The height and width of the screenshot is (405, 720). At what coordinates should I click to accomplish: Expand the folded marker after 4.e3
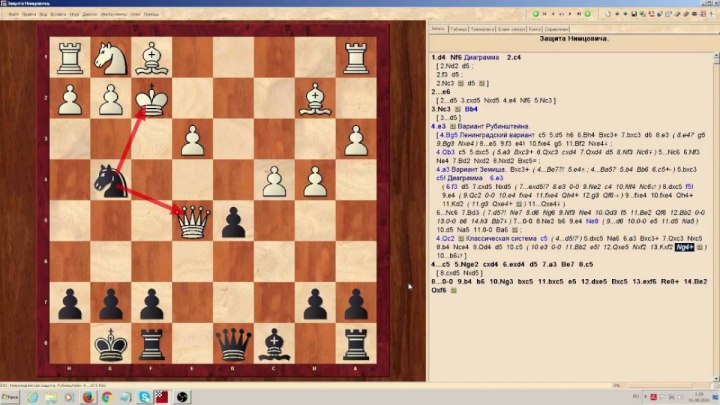(x=453, y=127)
